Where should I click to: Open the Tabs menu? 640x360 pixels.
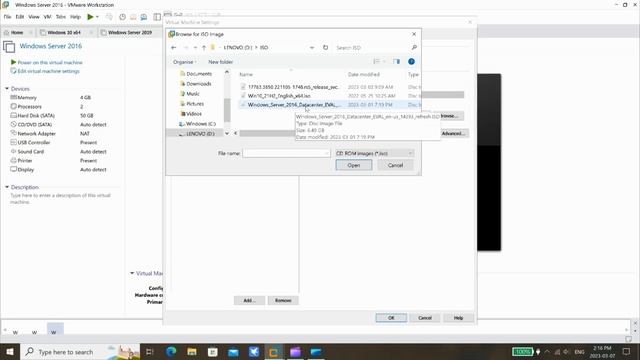click(x=61, y=17)
